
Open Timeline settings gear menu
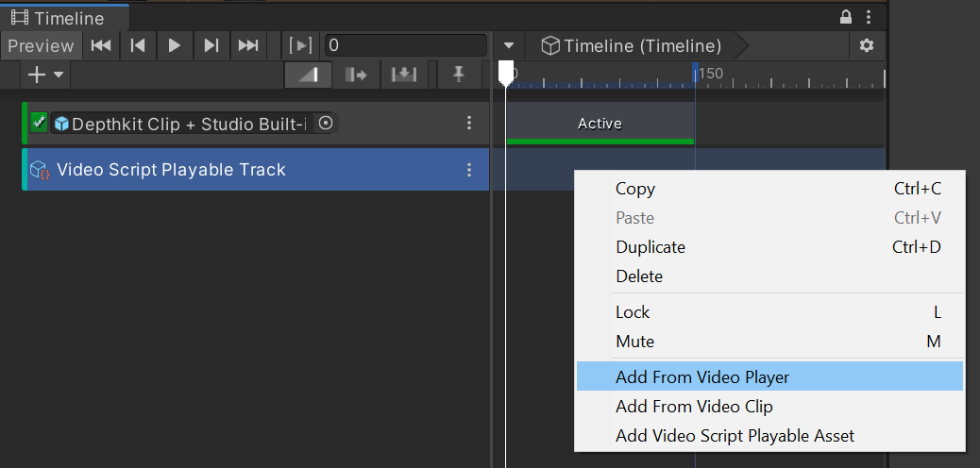pos(866,45)
